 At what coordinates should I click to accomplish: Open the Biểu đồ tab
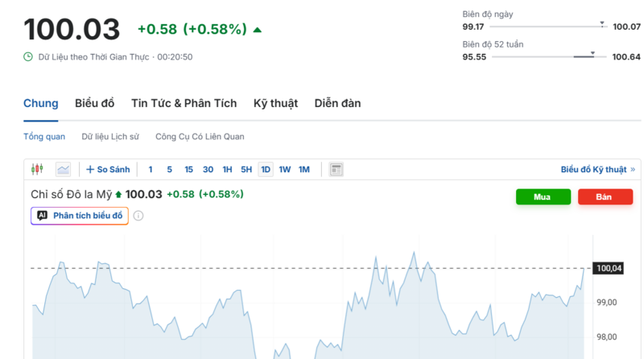point(94,103)
